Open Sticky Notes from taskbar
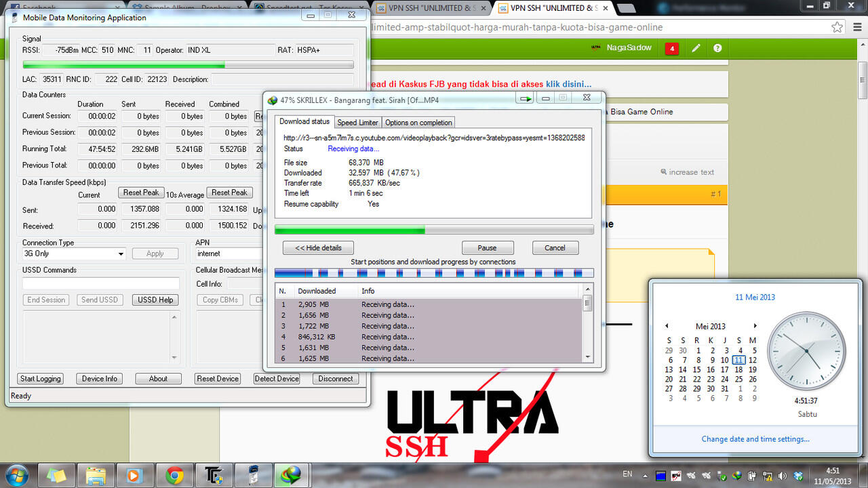This screenshot has height=488, width=868. 56,475
